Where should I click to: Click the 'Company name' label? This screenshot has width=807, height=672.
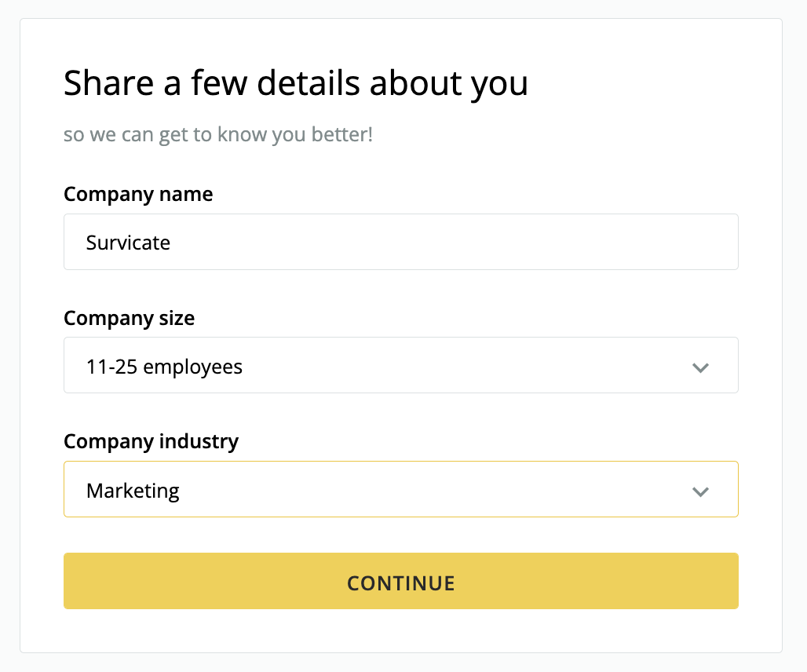pyautogui.click(x=138, y=195)
